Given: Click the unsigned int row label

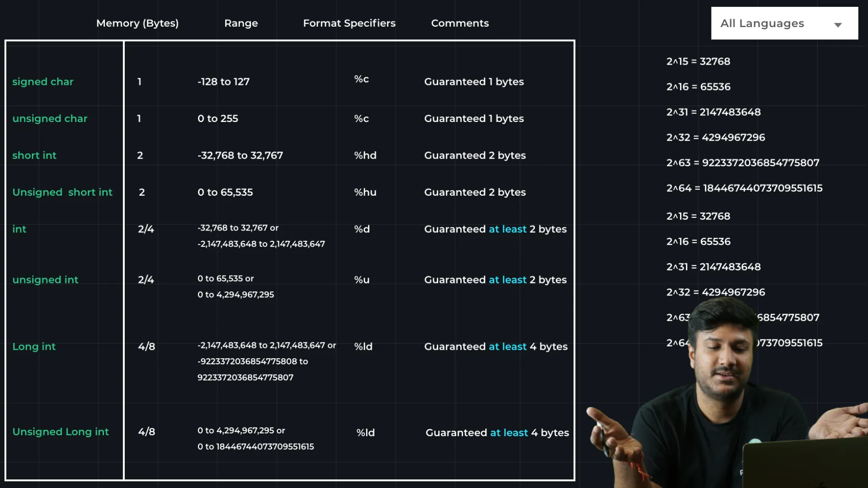Looking at the screenshot, I should 45,280.
